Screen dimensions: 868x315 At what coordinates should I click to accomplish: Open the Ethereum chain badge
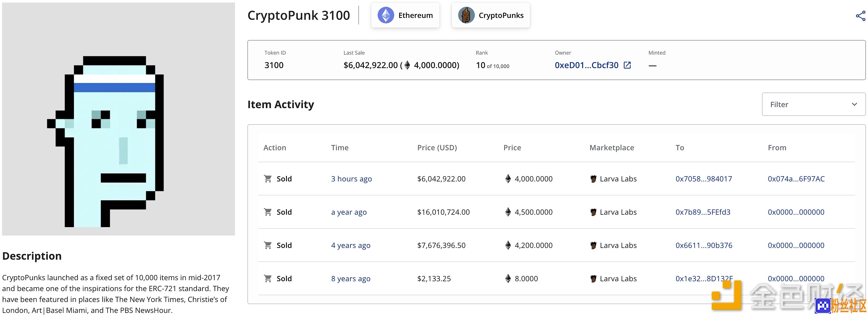click(405, 16)
